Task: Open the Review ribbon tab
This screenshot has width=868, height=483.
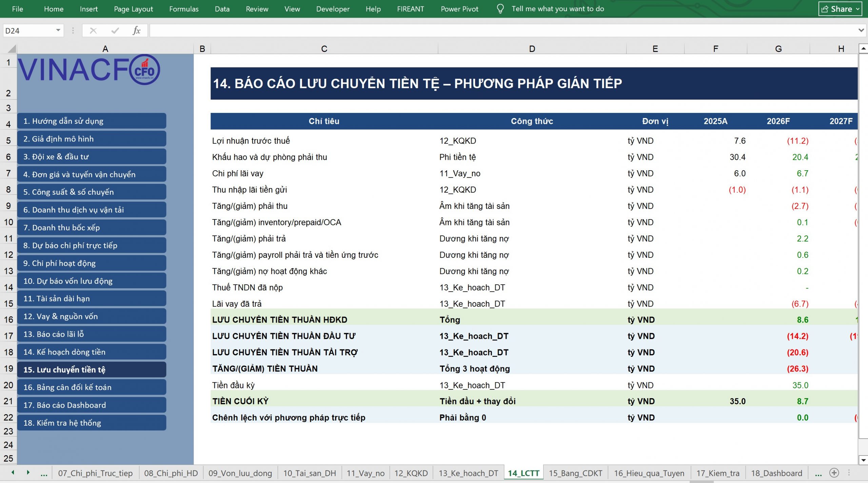Action: coord(257,9)
